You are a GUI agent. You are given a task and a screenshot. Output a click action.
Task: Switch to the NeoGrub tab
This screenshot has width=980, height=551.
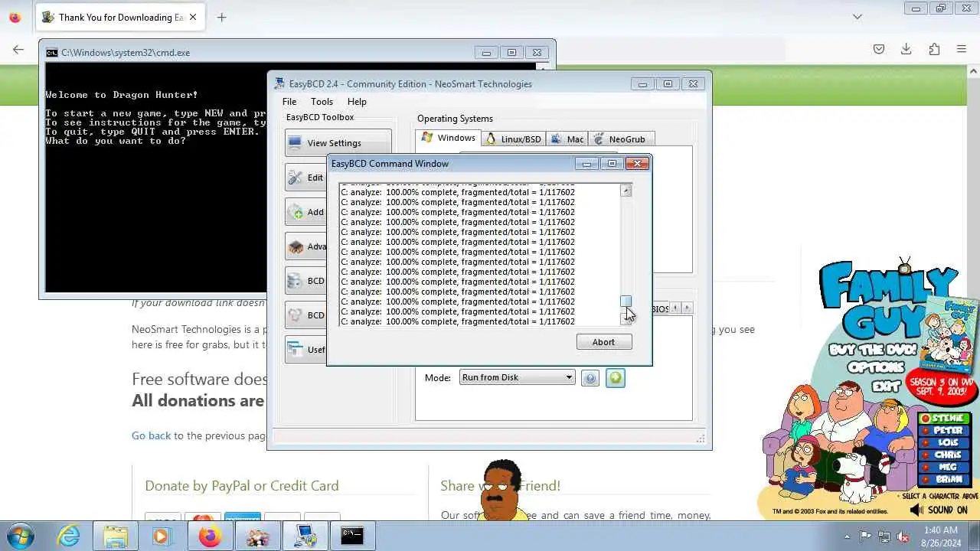[620, 139]
